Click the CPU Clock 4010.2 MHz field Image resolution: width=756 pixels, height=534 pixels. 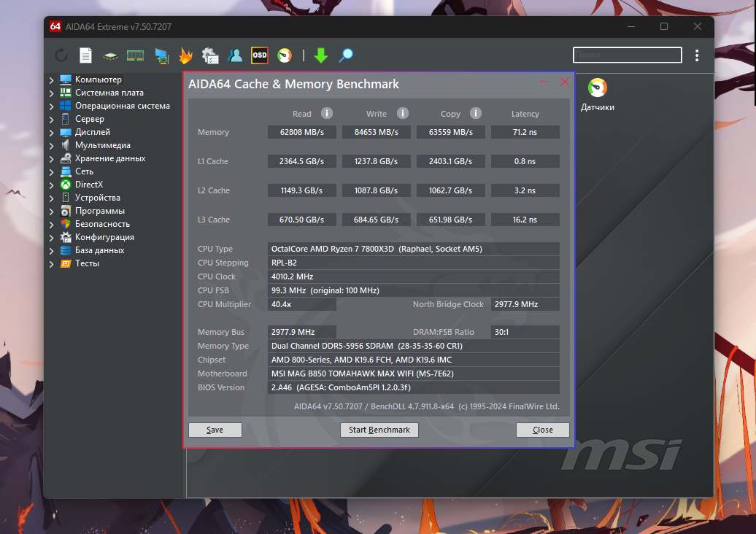(414, 276)
